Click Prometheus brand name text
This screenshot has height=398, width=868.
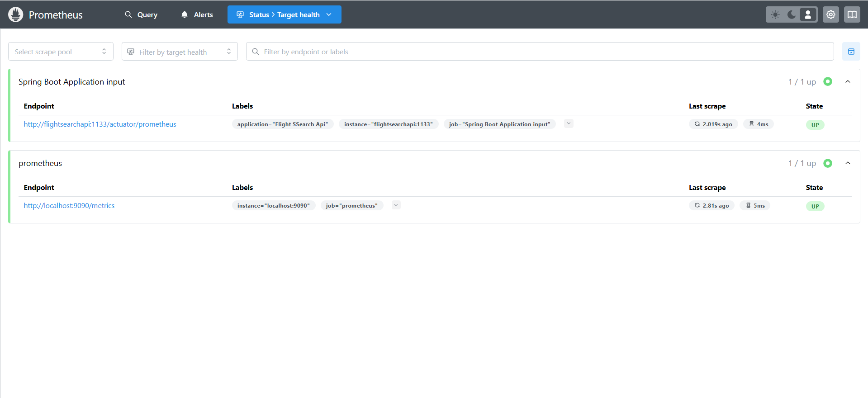56,15
